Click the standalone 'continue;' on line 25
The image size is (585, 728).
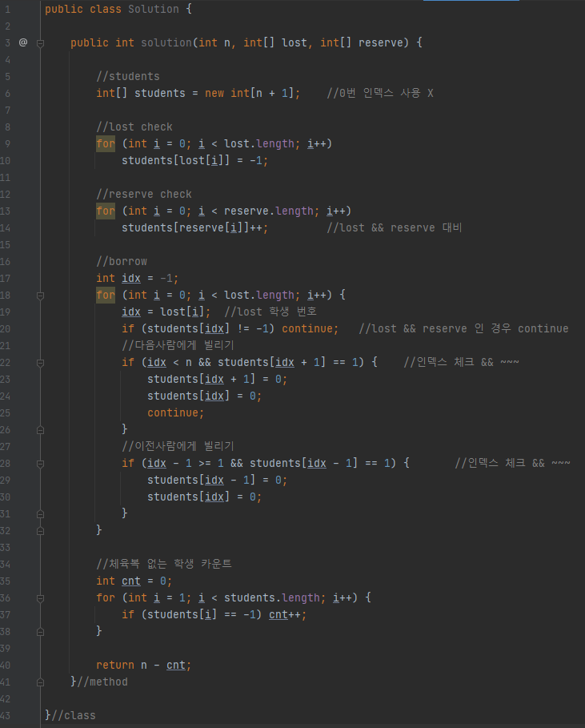[x=176, y=412]
